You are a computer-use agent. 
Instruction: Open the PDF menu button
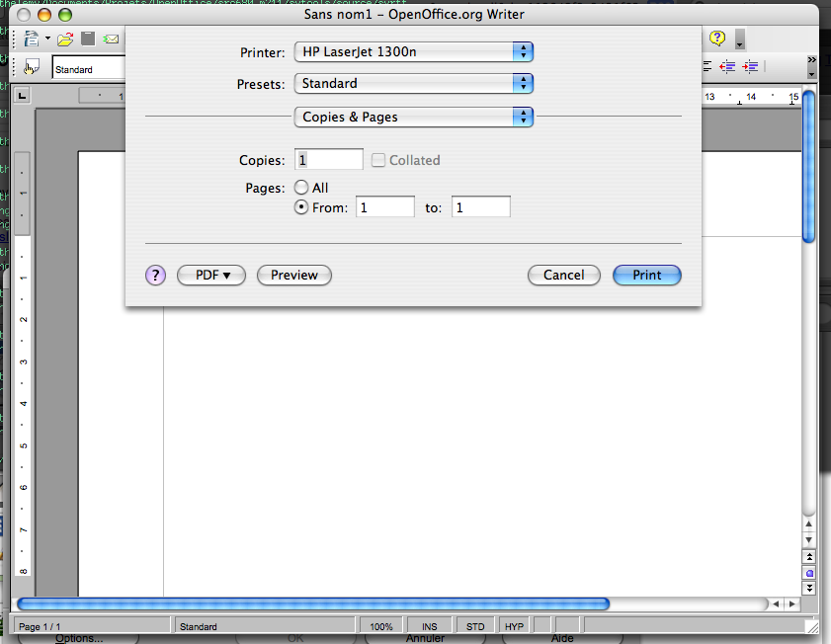[211, 276]
